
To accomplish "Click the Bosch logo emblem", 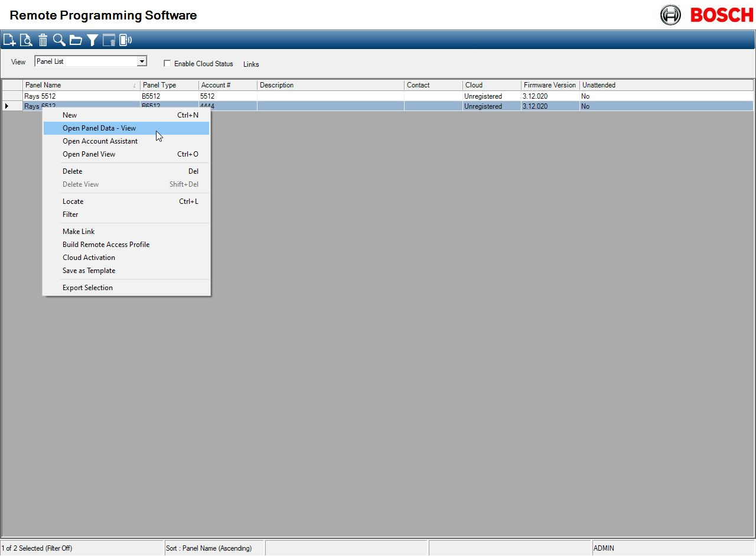I will (670, 15).
